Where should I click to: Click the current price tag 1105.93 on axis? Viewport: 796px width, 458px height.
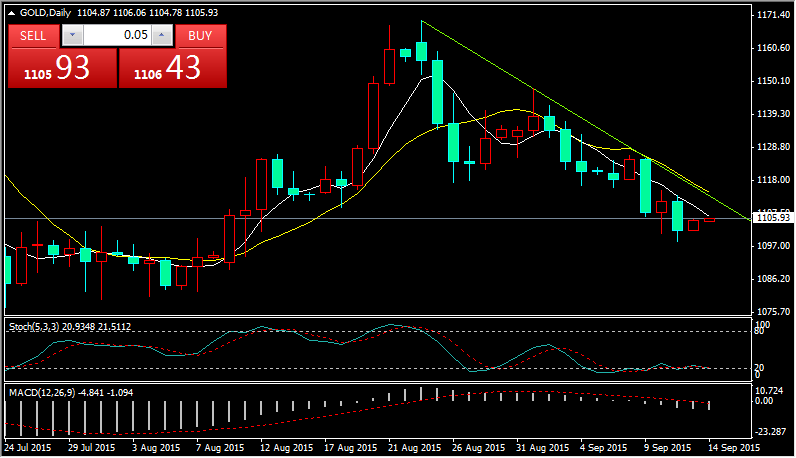[x=773, y=218]
